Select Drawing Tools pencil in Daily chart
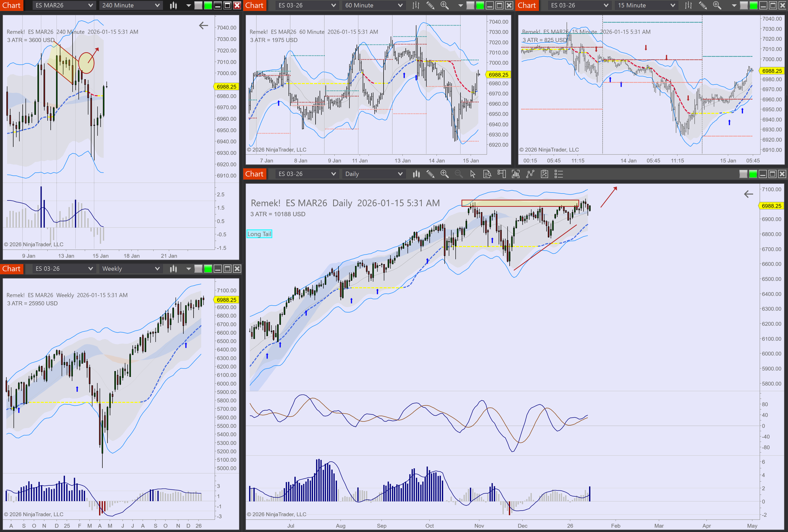Image resolution: width=788 pixels, height=532 pixels. (x=430, y=174)
